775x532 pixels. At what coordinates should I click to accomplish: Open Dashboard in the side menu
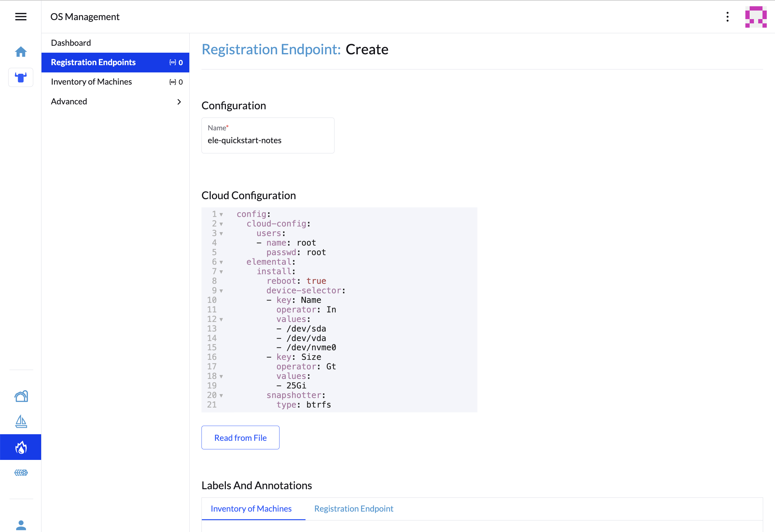71,43
